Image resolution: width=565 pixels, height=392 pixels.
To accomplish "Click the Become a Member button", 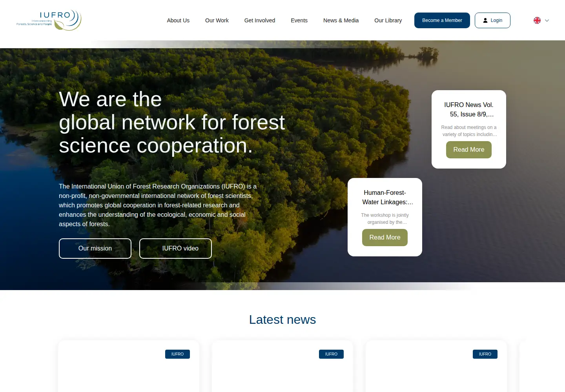I will tap(442, 20).
